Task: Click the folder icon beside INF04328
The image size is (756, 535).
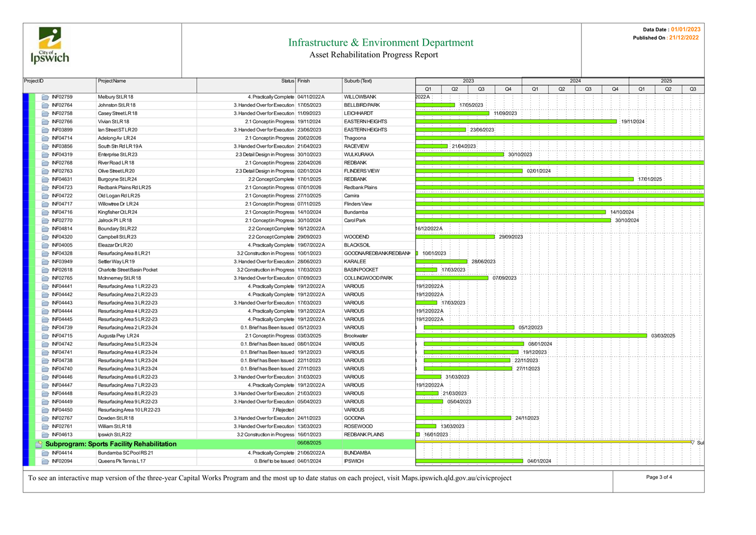Action: (45, 253)
